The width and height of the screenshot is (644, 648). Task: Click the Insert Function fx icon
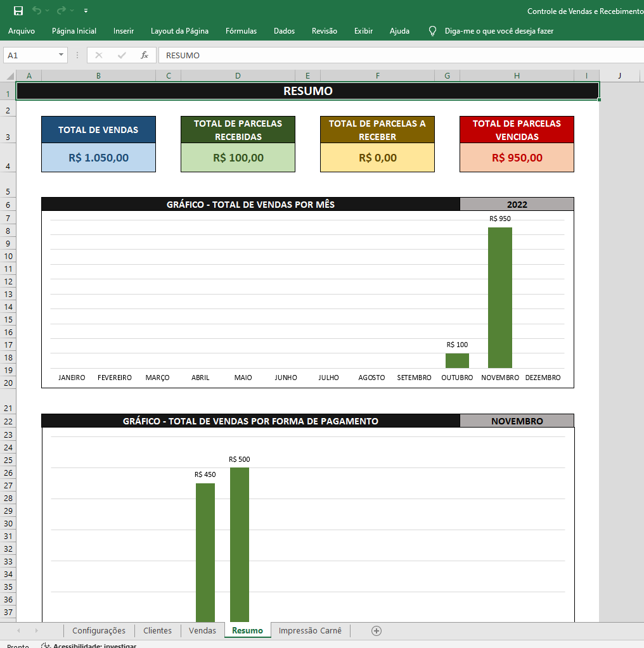coord(145,55)
